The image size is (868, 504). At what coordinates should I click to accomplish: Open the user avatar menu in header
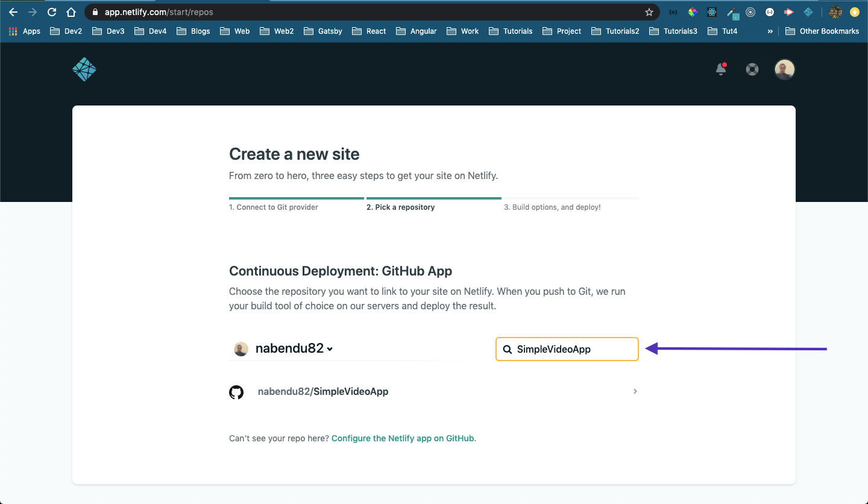(x=785, y=69)
